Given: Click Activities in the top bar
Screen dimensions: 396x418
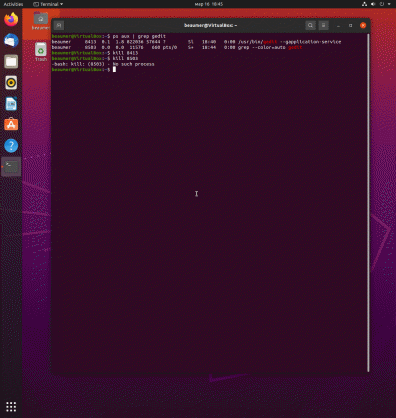Looking at the screenshot, I should pyautogui.click(x=13, y=4).
